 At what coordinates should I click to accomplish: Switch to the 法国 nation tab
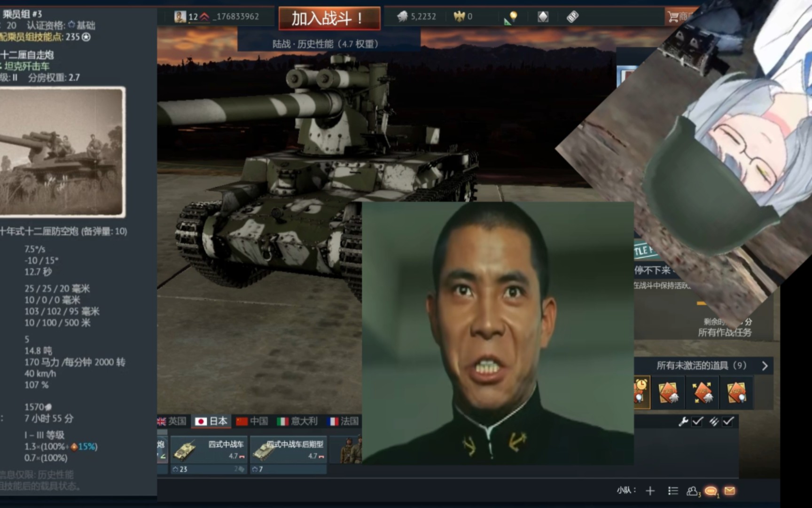tap(343, 421)
